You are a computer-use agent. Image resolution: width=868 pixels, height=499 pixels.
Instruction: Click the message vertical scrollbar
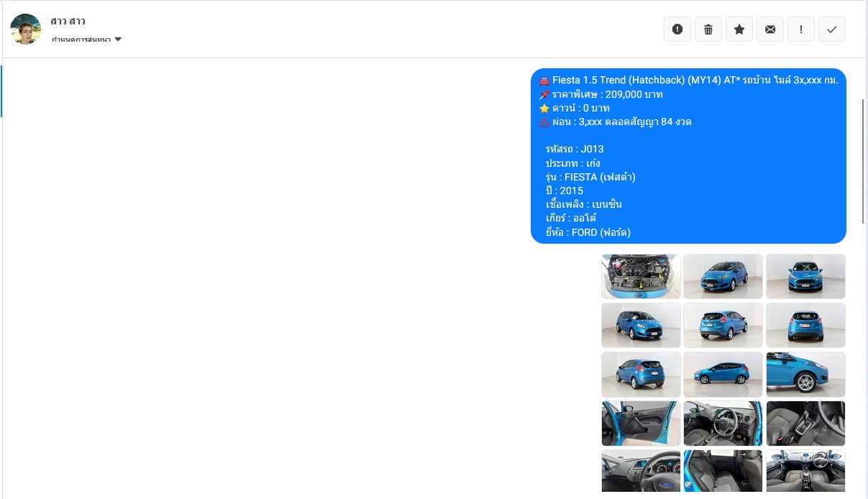863,160
